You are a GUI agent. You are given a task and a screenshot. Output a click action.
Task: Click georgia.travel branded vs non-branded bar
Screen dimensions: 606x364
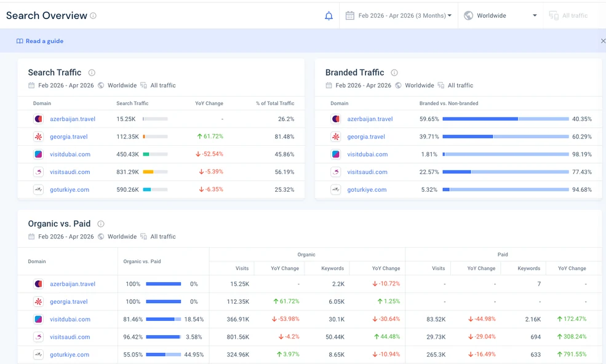tap(506, 136)
